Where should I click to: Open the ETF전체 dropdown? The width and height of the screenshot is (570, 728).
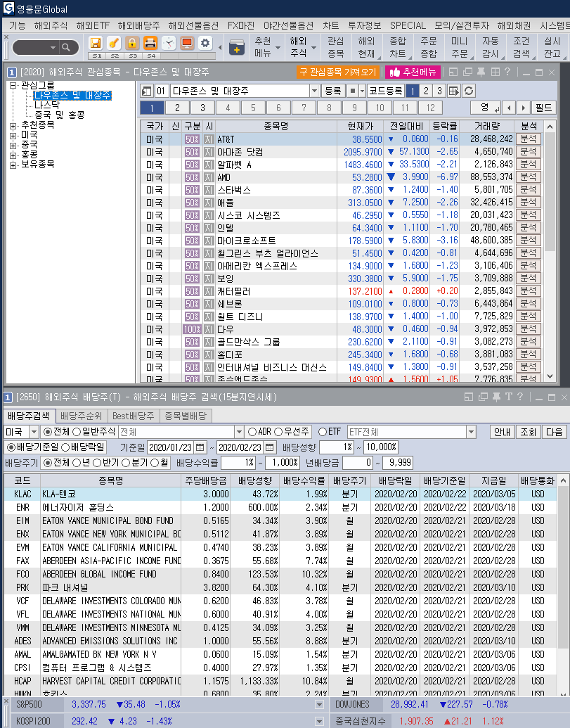pyautogui.click(x=471, y=433)
